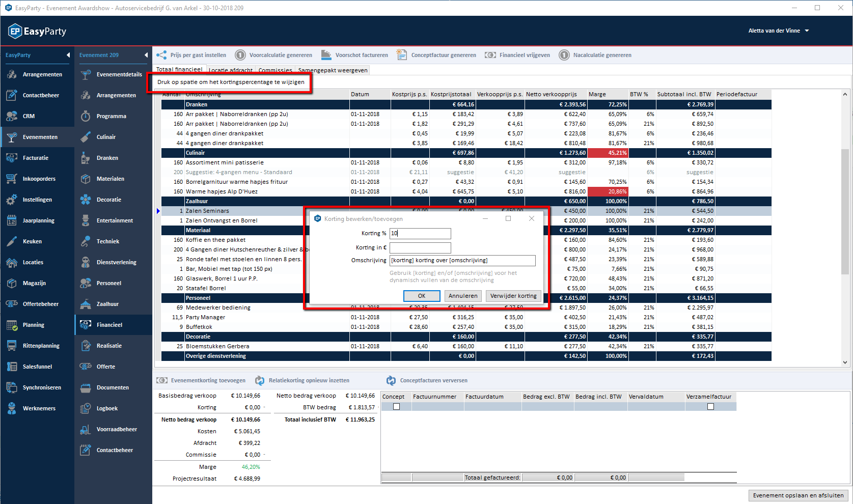Click Evenementkorting toevoegen
The height and width of the screenshot is (504, 853).
pos(201,380)
